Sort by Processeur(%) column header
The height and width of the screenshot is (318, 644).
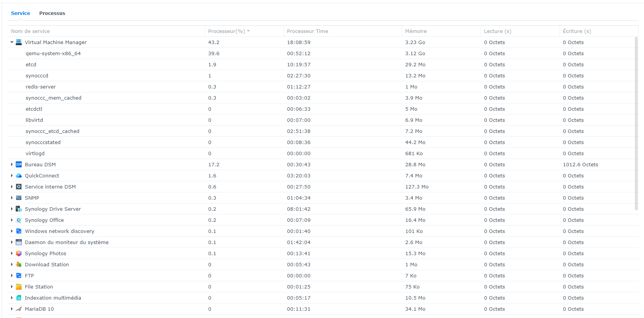pyautogui.click(x=226, y=31)
